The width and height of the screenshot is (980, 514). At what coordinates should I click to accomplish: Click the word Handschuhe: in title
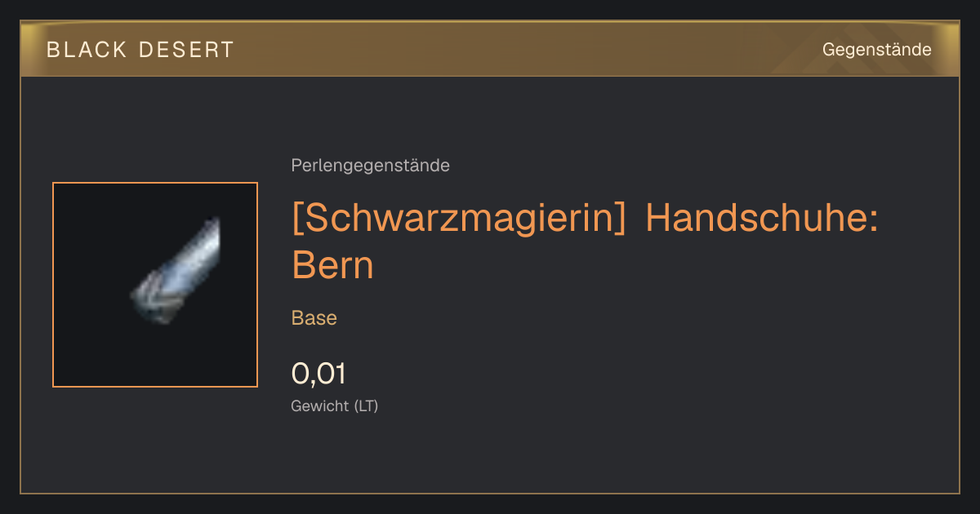pos(762,220)
